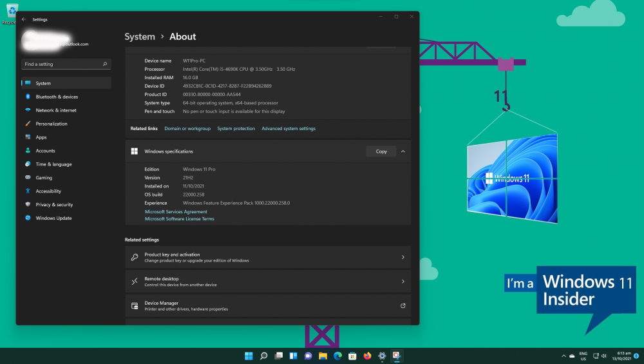Click the Device name value W11Pro-PC
Screen dimensions: 644x364
[x=194, y=61]
